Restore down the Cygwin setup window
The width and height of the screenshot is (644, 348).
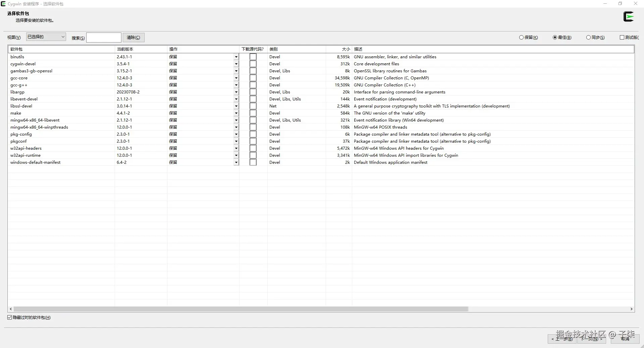[620, 4]
